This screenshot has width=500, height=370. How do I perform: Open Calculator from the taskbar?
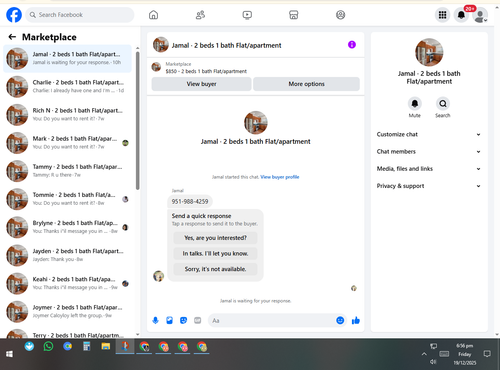tap(87, 347)
